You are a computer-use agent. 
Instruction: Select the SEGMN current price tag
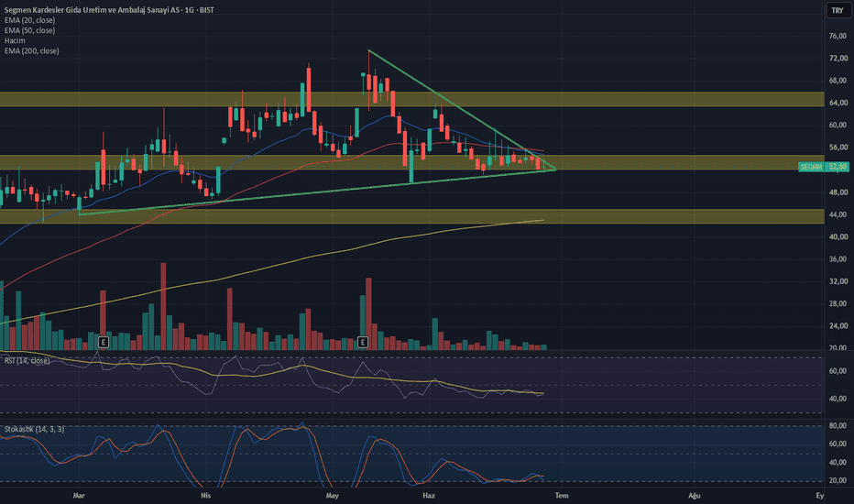tap(812, 167)
